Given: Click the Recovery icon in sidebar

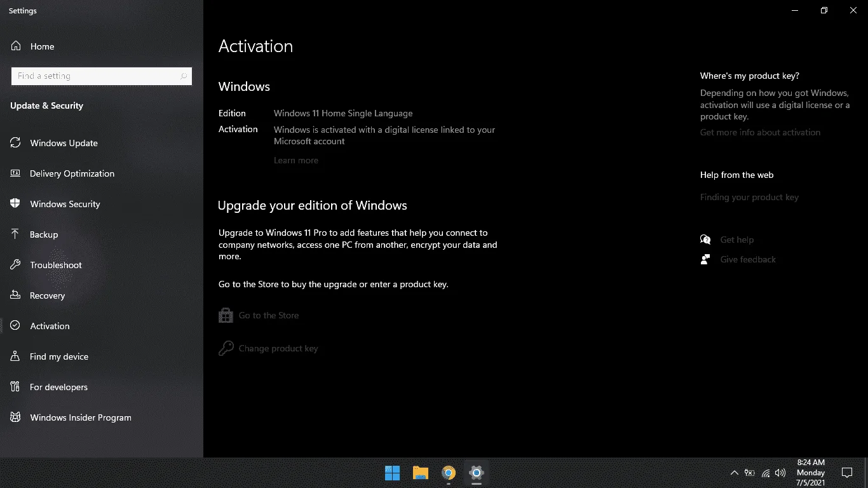Looking at the screenshot, I should (x=15, y=295).
